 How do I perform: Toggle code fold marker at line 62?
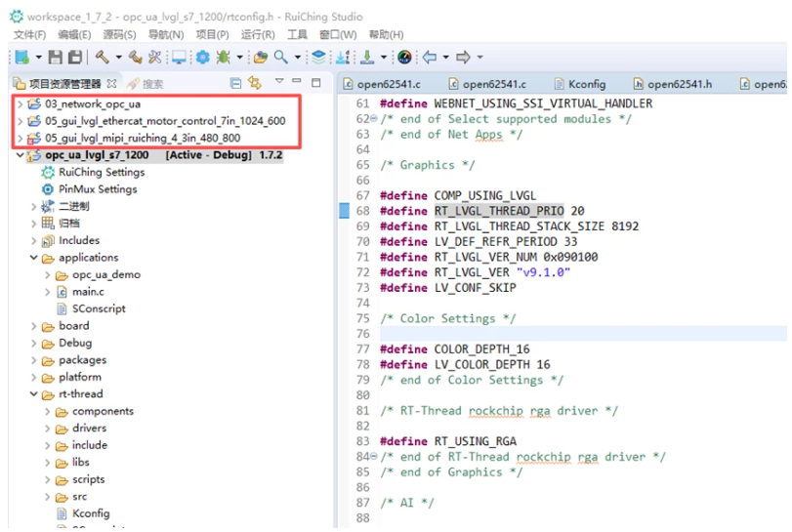[x=374, y=119]
